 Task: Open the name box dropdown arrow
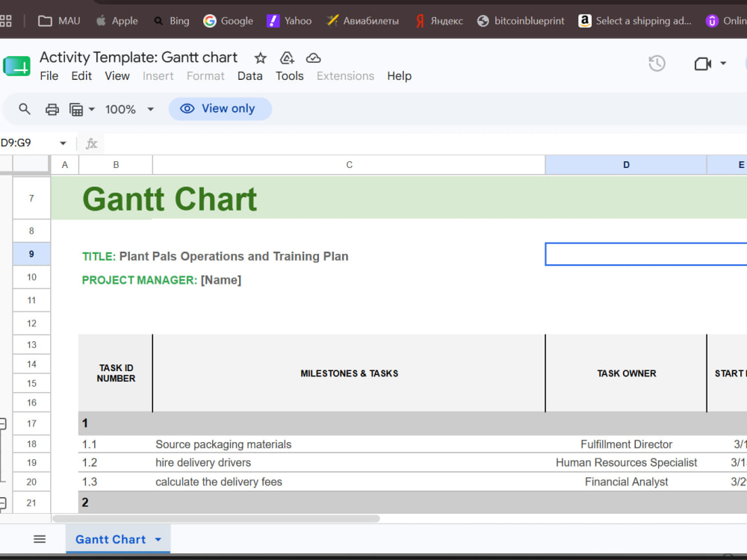(x=63, y=143)
